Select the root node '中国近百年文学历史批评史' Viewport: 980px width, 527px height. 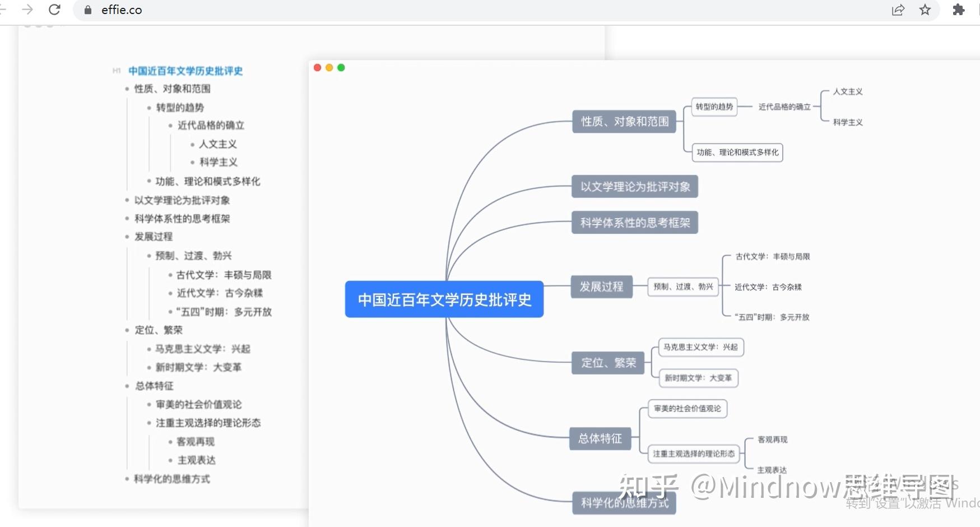444,299
